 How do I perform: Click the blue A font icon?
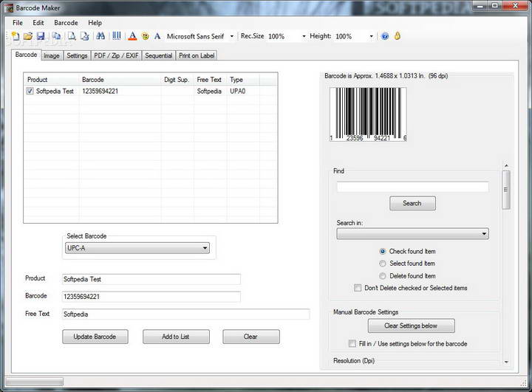tap(157, 36)
